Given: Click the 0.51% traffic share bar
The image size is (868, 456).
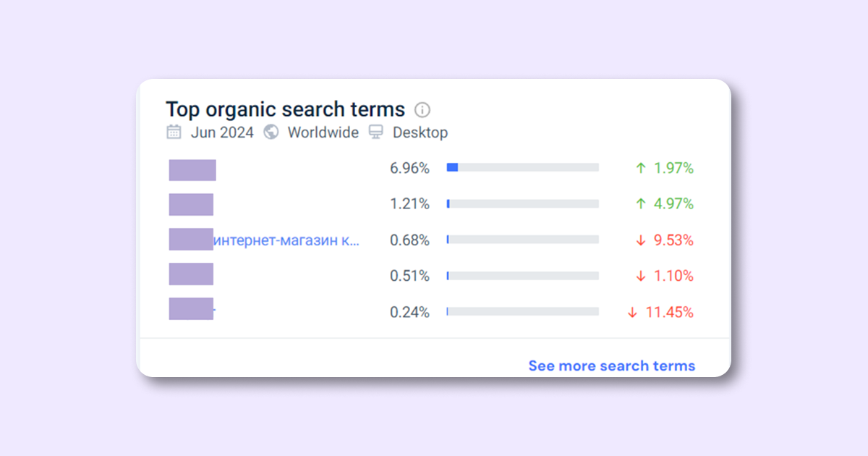Looking at the screenshot, I should coord(522,276).
